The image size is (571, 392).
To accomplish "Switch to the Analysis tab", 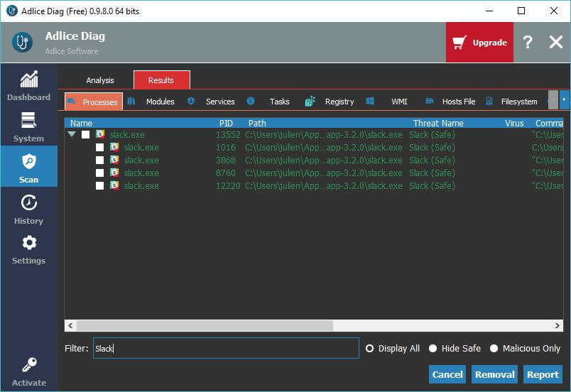I will pos(100,80).
